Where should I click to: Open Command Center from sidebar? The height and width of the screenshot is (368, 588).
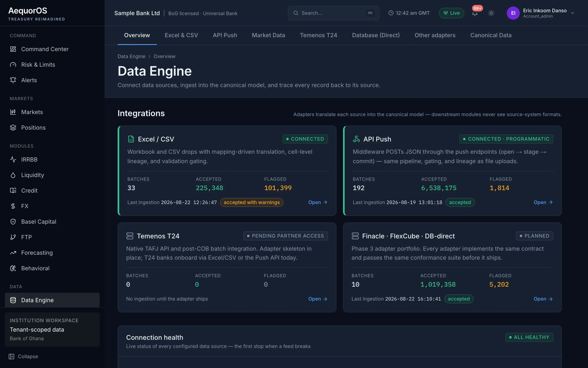[x=52, y=49]
